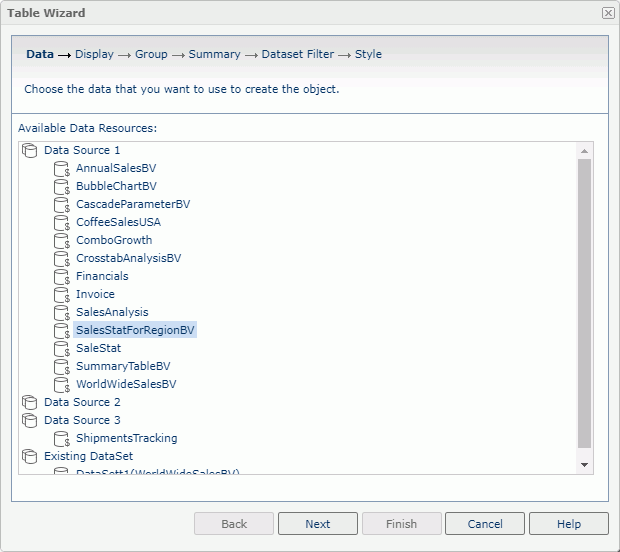The height and width of the screenshot is (552, 620).
Task: Select CoffeeSalesUSA in the resource tree
Action: (x=118, y=222)
